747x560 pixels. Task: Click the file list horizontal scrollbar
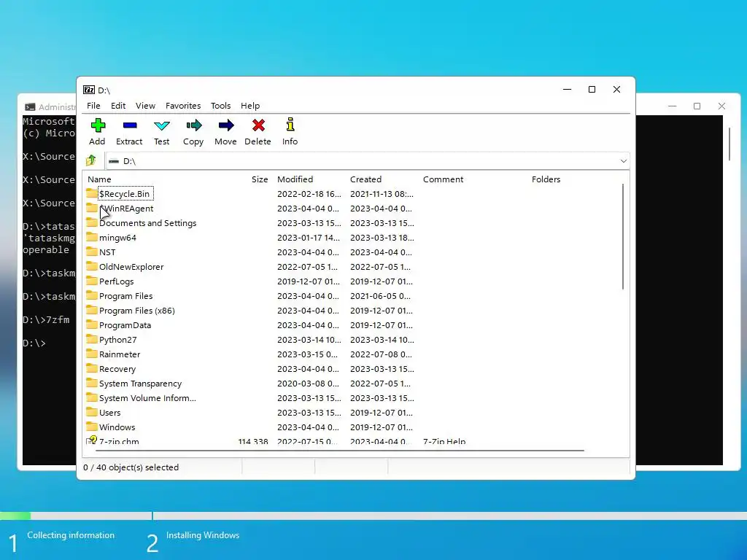coord(340,450)
